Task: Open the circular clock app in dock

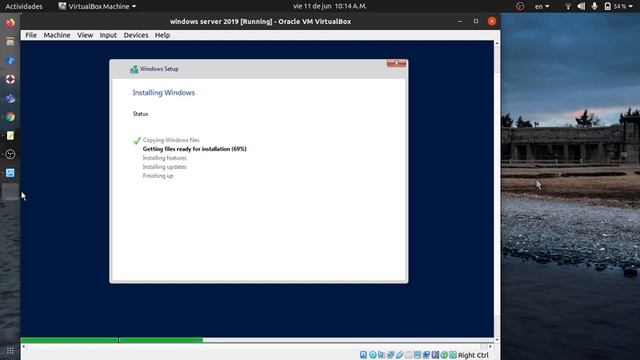Action: pos(10,154)
